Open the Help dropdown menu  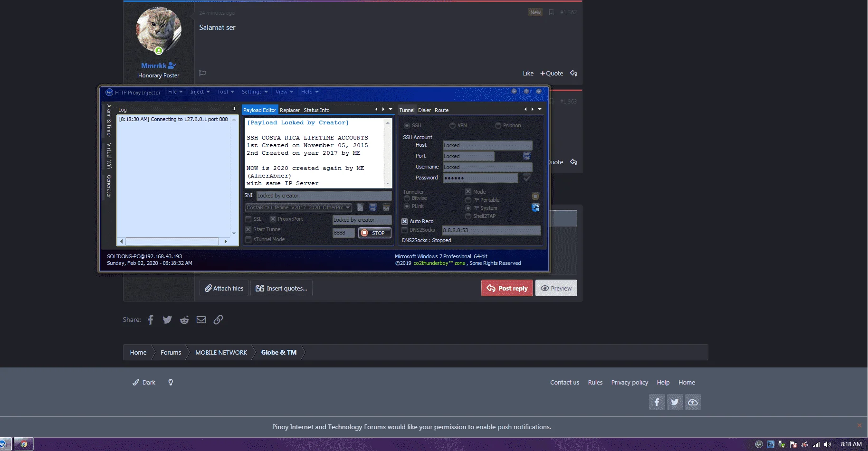click(x=310, y=92)
